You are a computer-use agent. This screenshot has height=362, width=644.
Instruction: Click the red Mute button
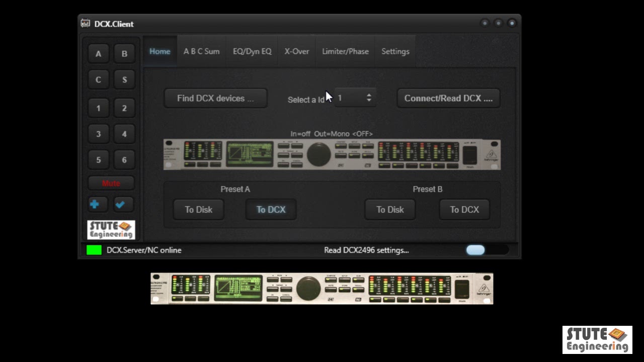pyautogui.click(x=111, y=183)
